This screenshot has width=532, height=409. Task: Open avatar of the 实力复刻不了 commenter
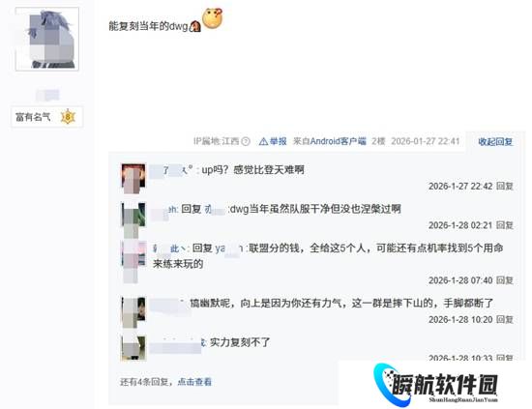(133, 348)
